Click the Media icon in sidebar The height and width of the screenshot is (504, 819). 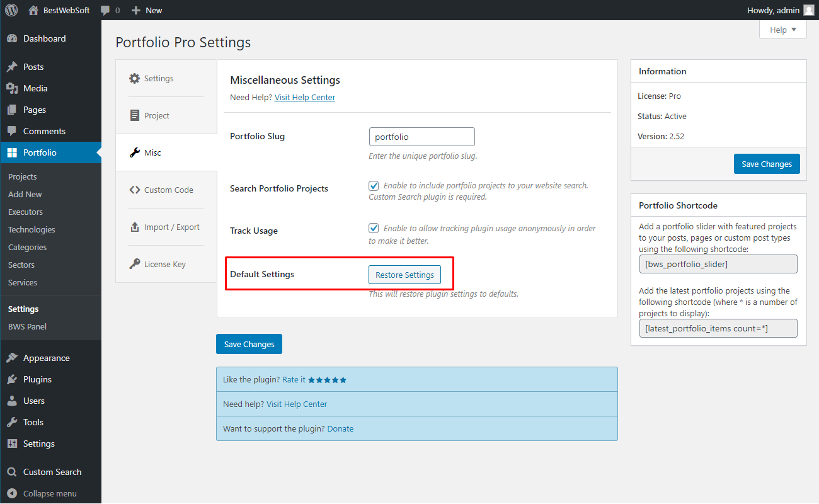[x=12, y=88]
